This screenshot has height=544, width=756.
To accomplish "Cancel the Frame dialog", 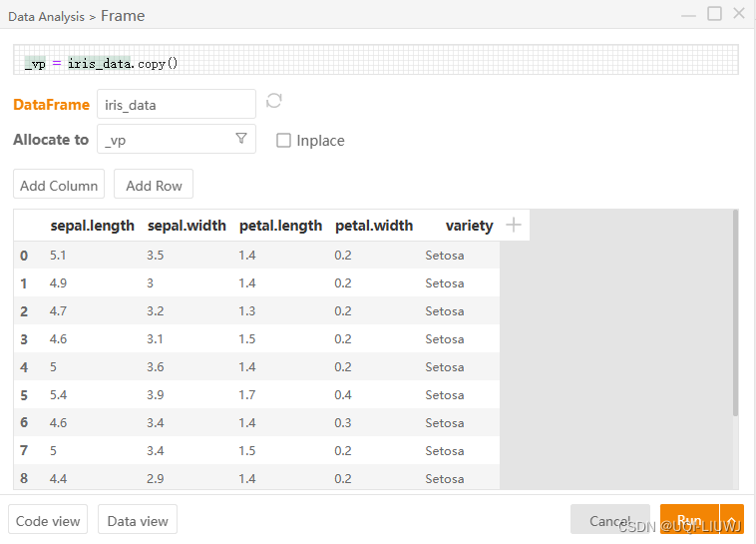I will tap(609, 520).
